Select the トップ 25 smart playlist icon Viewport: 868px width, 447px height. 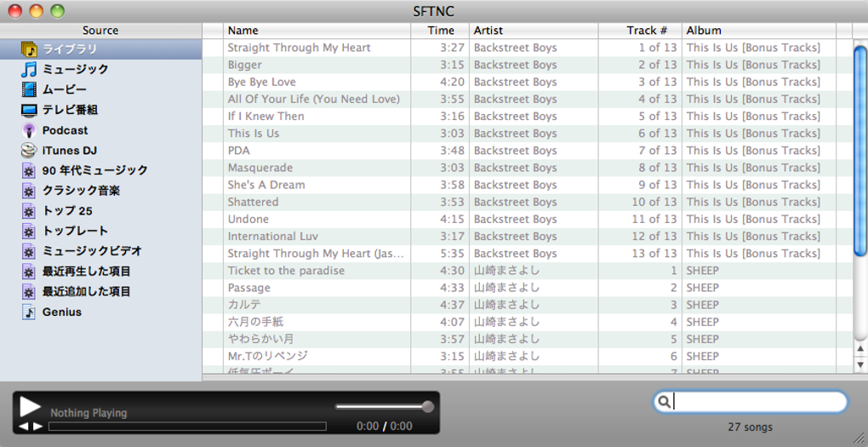click(x=29, y=211)
